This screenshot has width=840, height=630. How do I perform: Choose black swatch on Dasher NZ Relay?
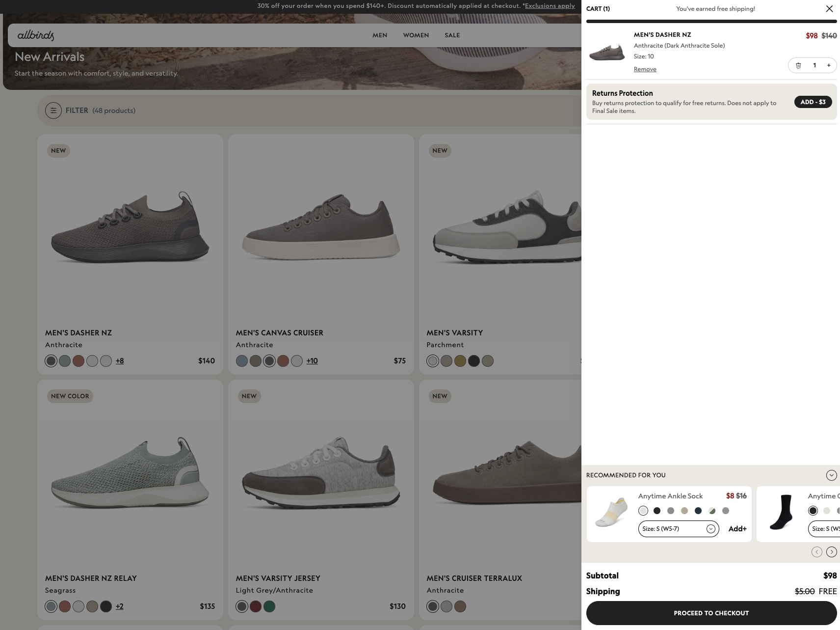click(x=106, y=606)
